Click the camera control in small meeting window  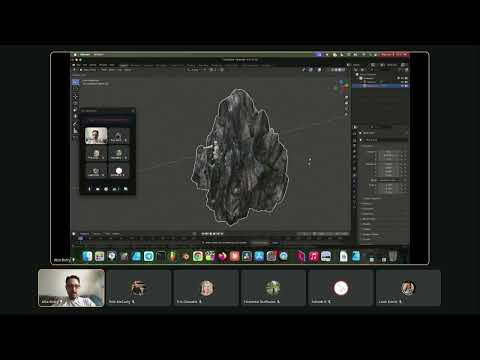(x=98, y=189)
